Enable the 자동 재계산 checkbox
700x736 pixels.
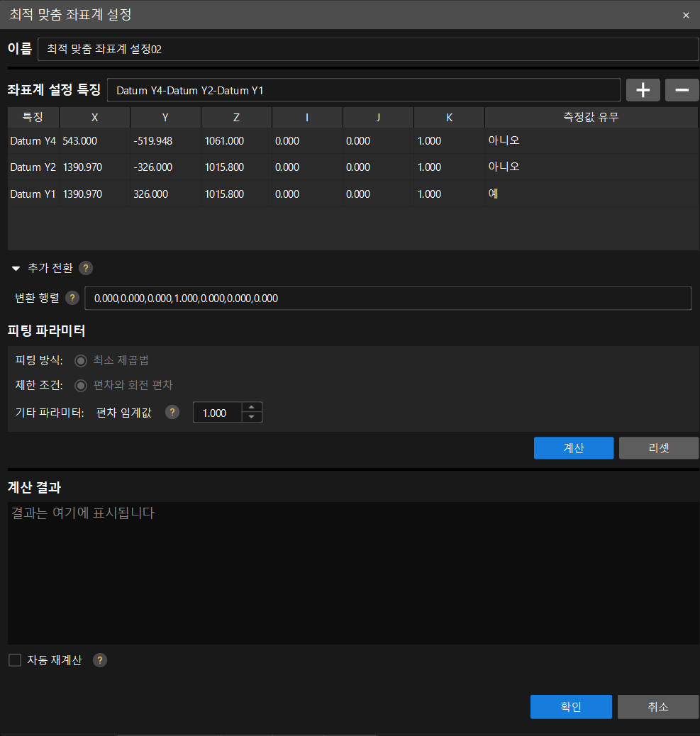coord(15,660)
